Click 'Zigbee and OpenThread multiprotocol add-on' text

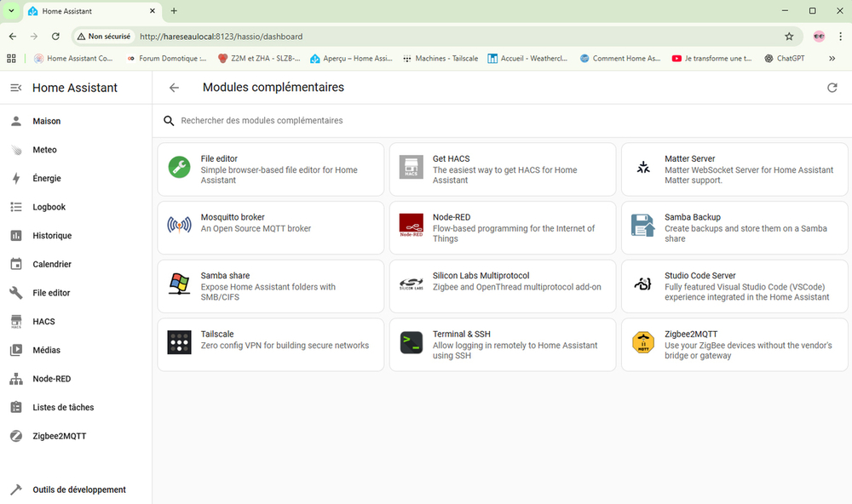pyautogui.click(x=517, y=287)
